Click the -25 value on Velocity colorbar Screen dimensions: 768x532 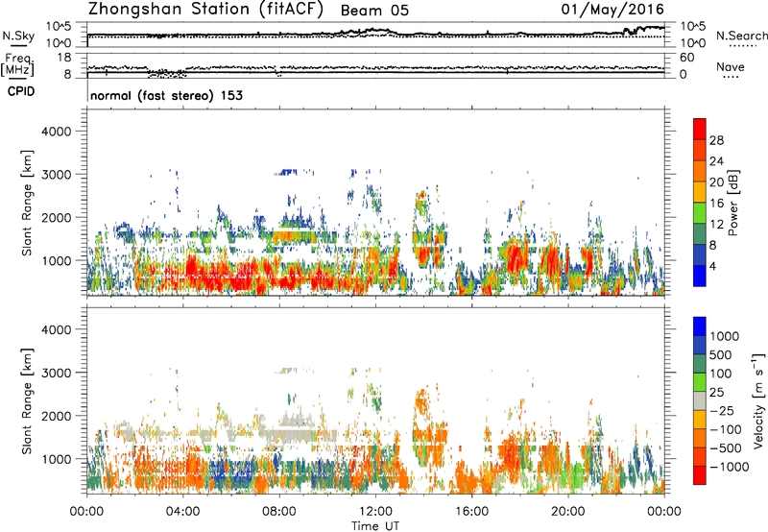tap(722, 411)
